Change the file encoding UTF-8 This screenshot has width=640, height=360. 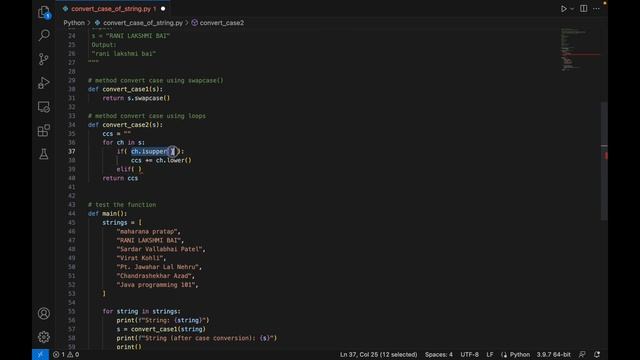coord(469,355)
